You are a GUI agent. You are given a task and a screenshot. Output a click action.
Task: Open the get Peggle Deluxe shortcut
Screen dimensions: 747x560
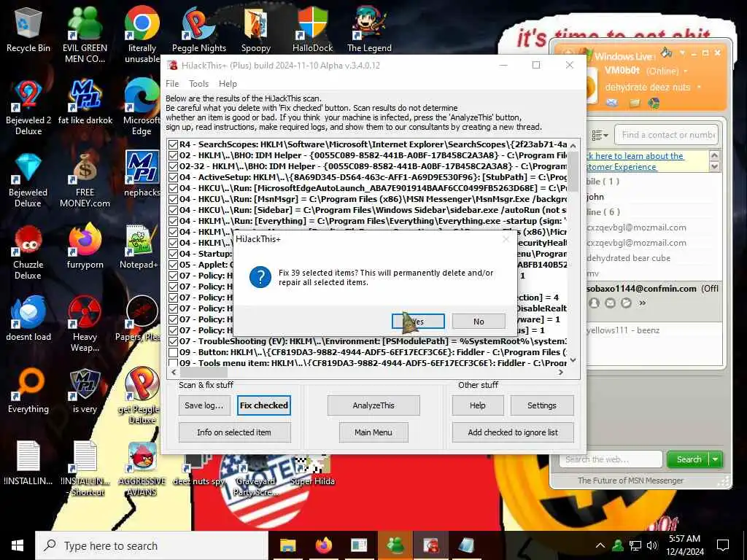pos(142,396)
